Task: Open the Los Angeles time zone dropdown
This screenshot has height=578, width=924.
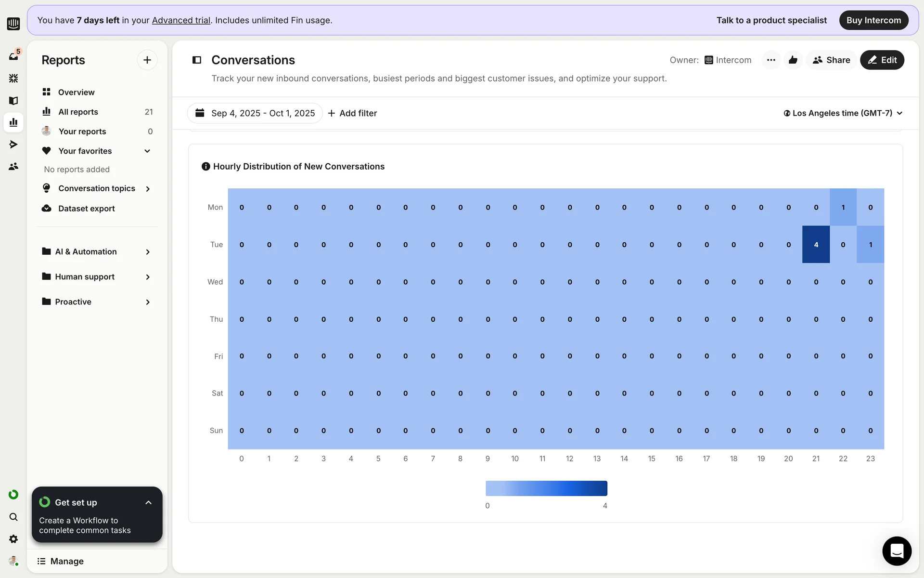Action: (842, 113)
